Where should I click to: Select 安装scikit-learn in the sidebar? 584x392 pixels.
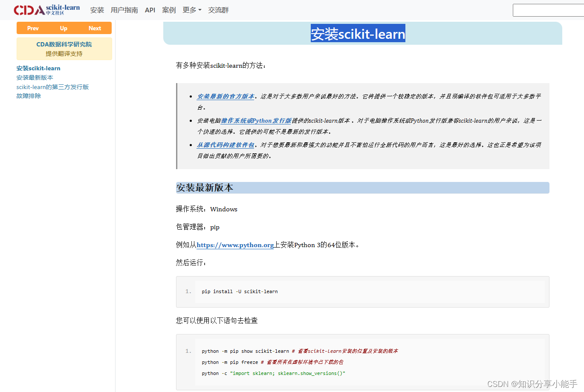click(x=38, y=68)
